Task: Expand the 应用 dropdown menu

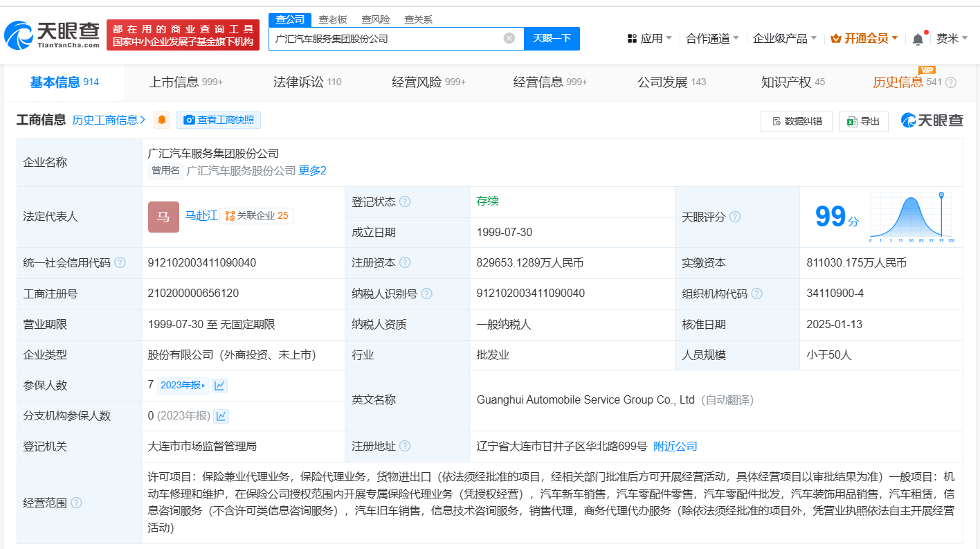Action: (650, 39)
